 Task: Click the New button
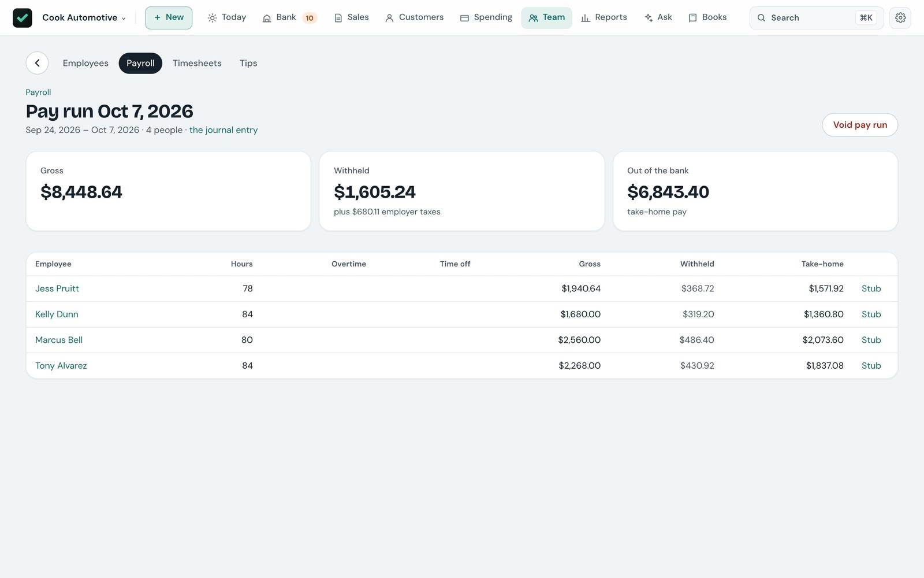(169, 18)
